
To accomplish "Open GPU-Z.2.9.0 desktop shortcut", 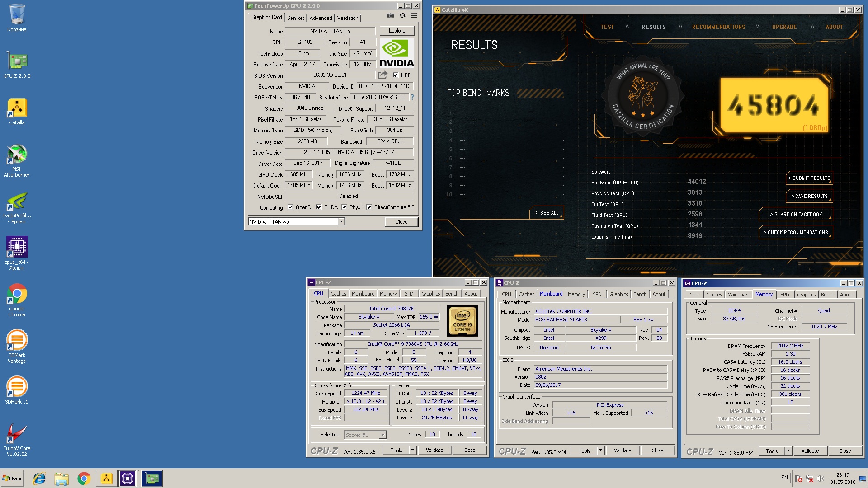I will pyautogui.click(x=17, y=65).
